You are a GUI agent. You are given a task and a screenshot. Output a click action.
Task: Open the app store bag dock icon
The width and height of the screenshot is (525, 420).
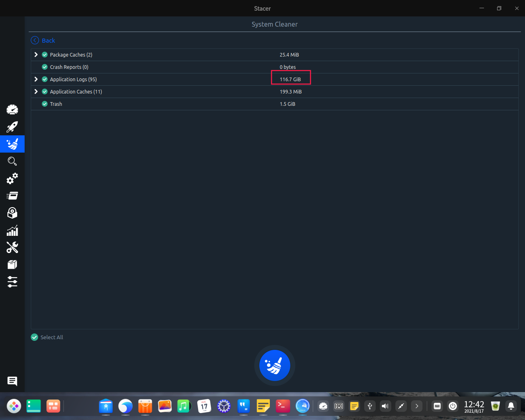click(145, 406)
